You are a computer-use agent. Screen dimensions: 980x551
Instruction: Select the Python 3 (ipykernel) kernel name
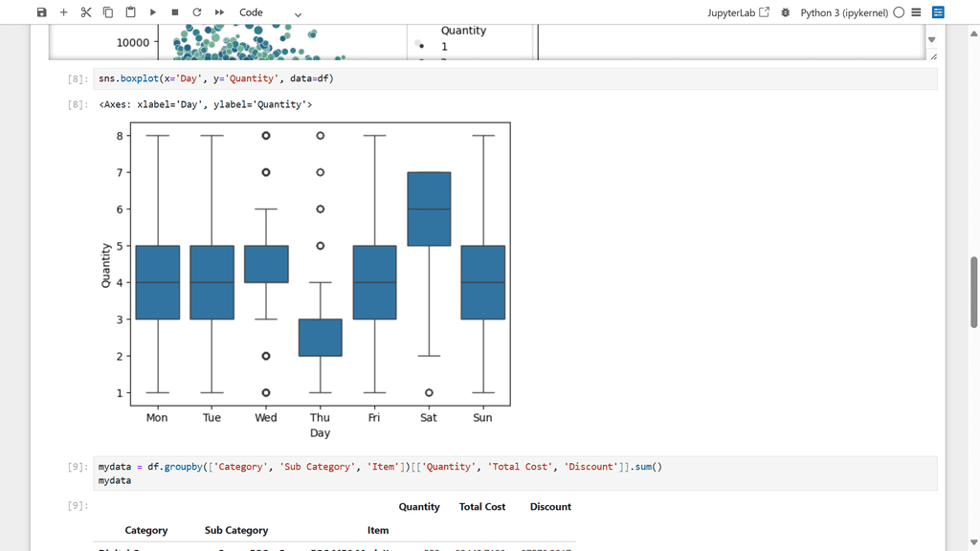coord(843,12)
